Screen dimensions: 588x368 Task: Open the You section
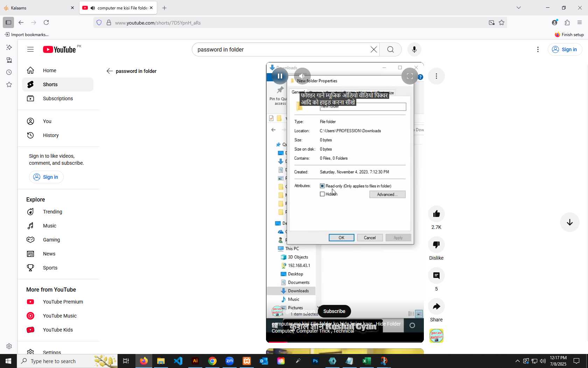tap(58, 121)
